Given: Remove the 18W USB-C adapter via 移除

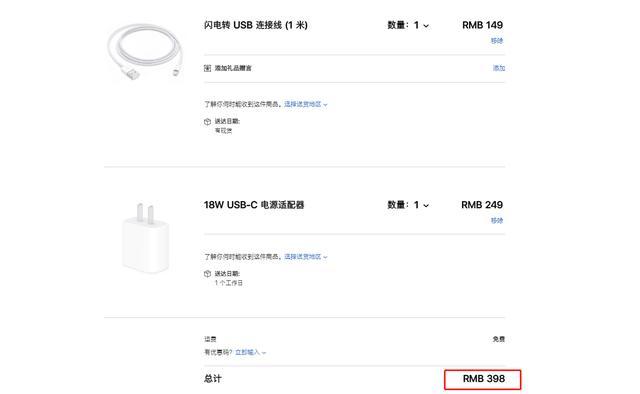Looking at the screenshot, I should click(x=497, y=220).
